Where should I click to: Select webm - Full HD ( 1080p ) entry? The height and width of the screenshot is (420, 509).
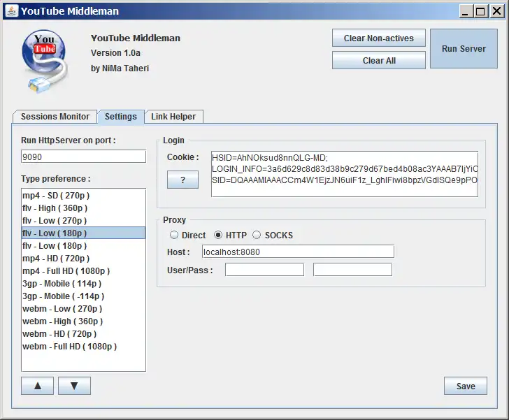pos(83,347)
